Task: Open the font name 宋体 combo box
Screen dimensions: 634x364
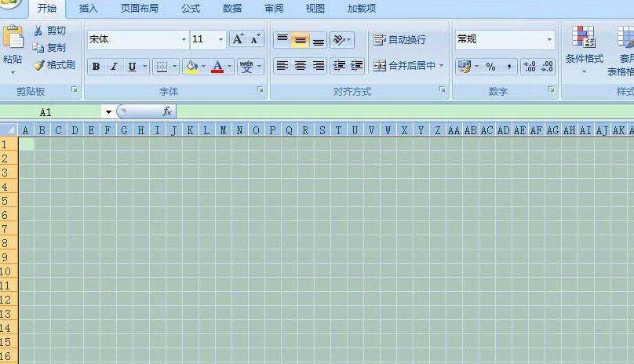Action: coord(138,39)
